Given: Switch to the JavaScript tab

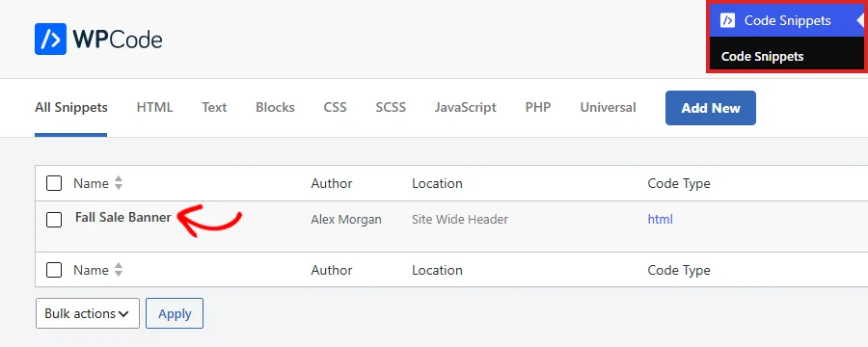Looking at the screenshot, I should click(466, 107).
